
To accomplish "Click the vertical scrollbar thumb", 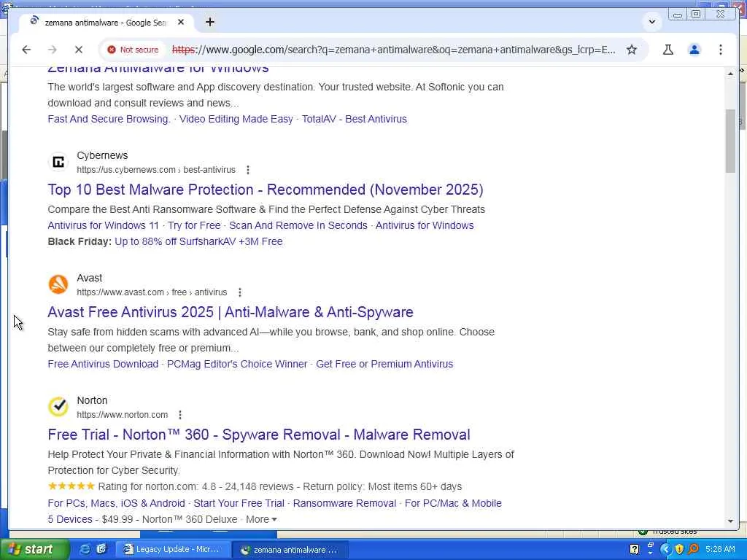I will [730, 141].
